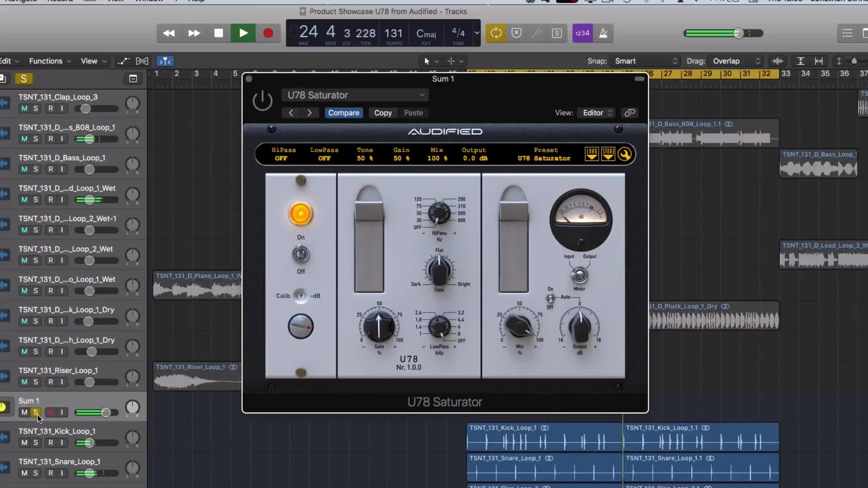The image size is (868, 488).
Task: Toggle the plugin power bypass button
Action: click(263, 100)
